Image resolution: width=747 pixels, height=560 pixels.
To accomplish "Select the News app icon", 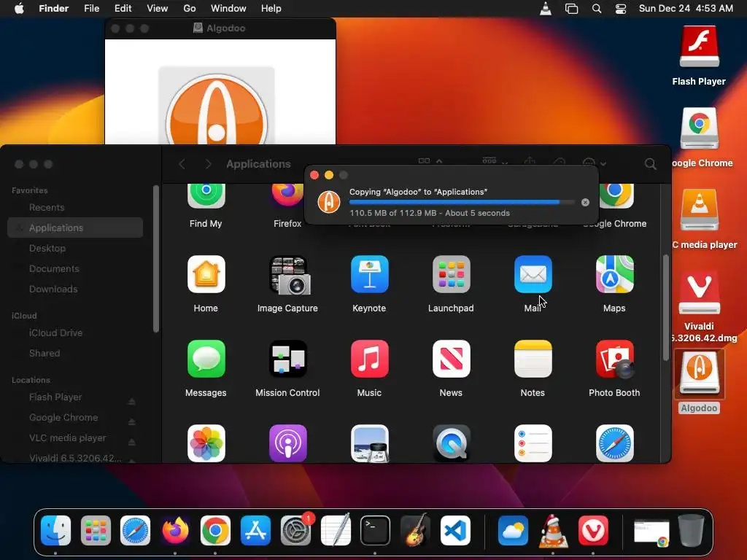I will [451, 359].
